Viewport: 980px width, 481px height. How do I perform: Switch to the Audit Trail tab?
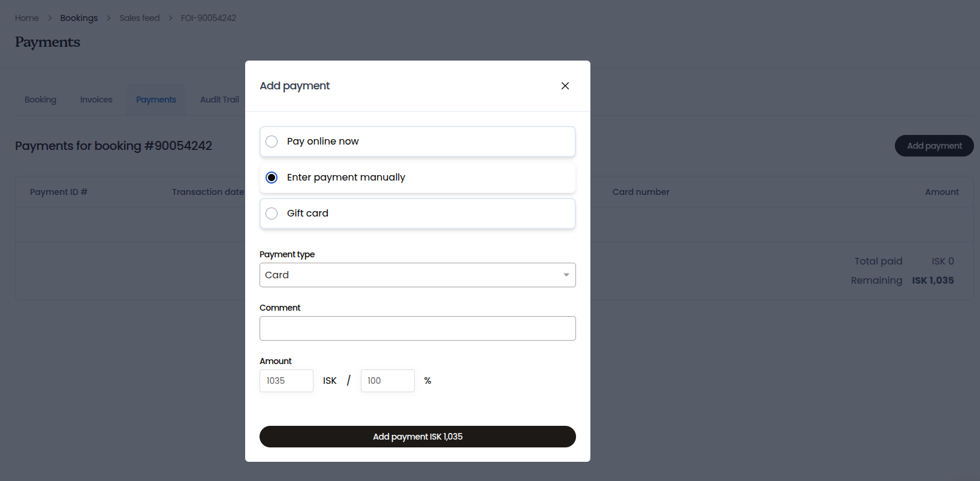click(219, 100)
